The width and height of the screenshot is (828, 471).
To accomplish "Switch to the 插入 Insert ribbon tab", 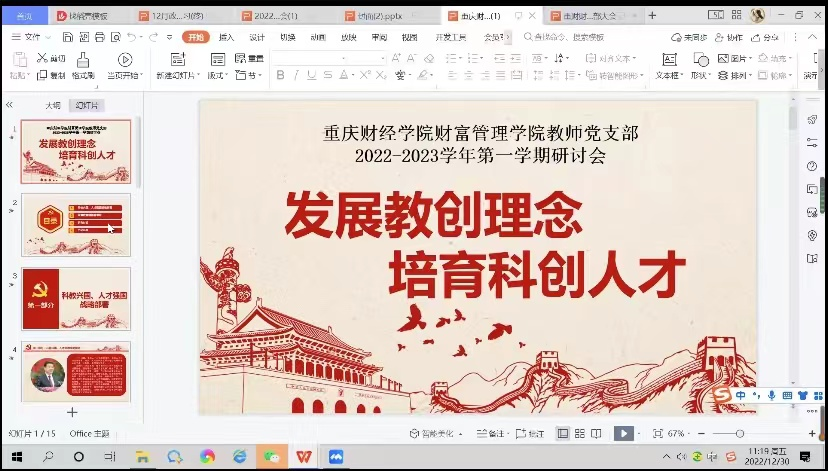I will click(227, 37).
